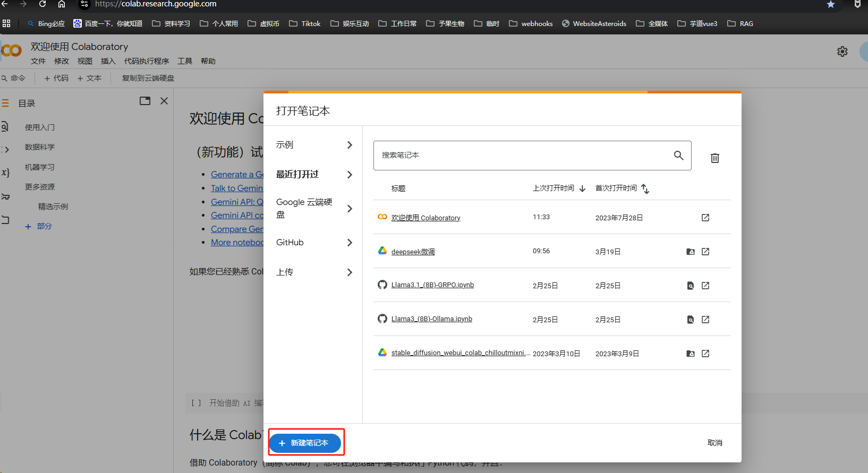
Task: Select 精选示例 in table of contents
Action: click(x=53, y=207)
